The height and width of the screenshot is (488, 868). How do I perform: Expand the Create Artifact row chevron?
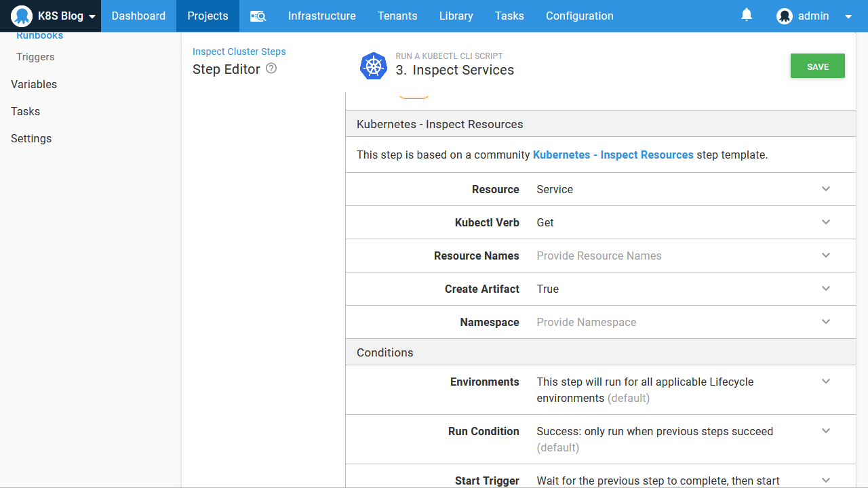[x=826, y=289]
